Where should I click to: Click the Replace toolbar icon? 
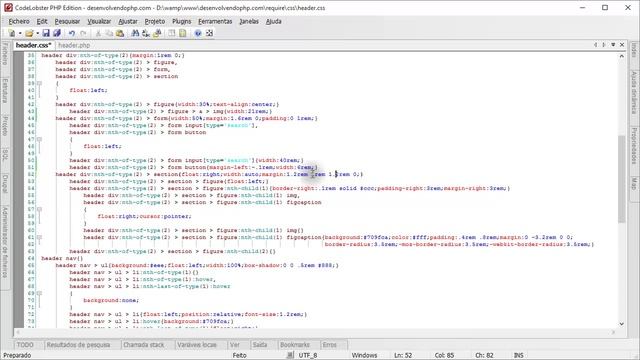[146, 33]
